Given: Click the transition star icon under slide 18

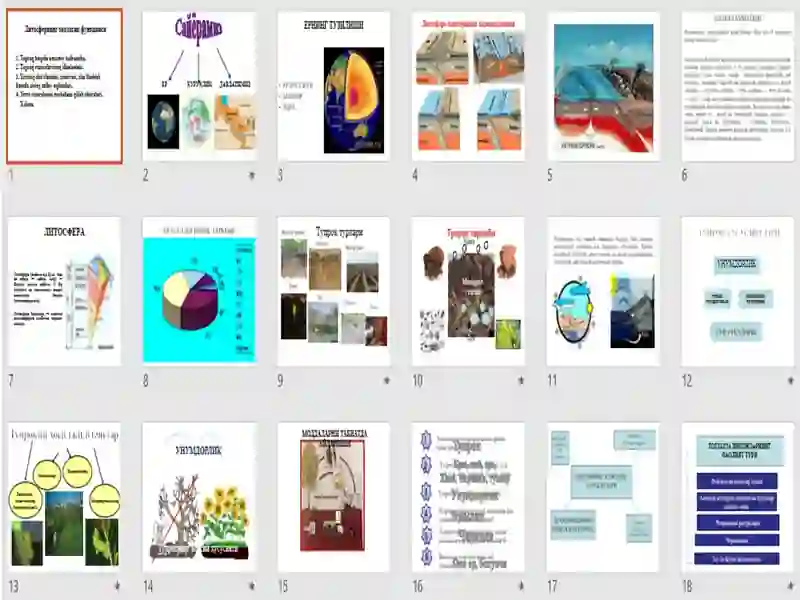Looking at the screenshot, I should (x=791, y=586).
